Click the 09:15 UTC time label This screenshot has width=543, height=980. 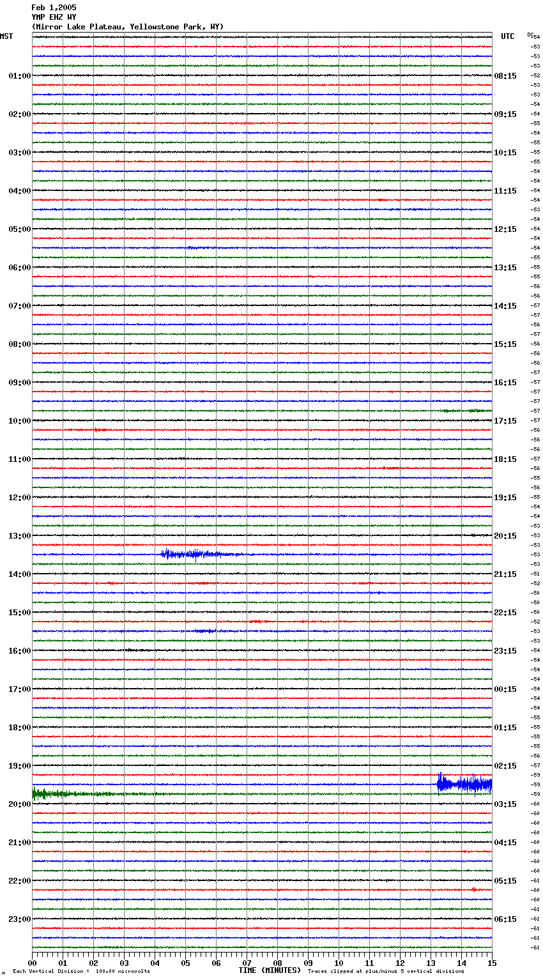(x=505, y=114)
